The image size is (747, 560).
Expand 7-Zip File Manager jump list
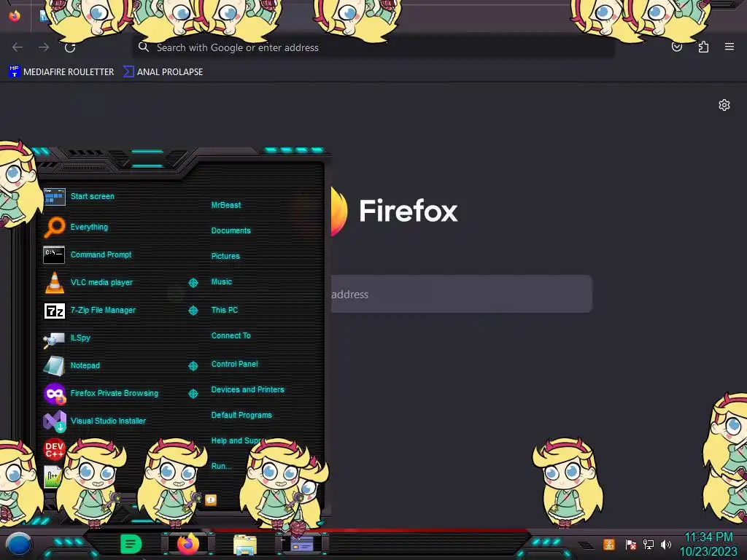coord(193,311)
